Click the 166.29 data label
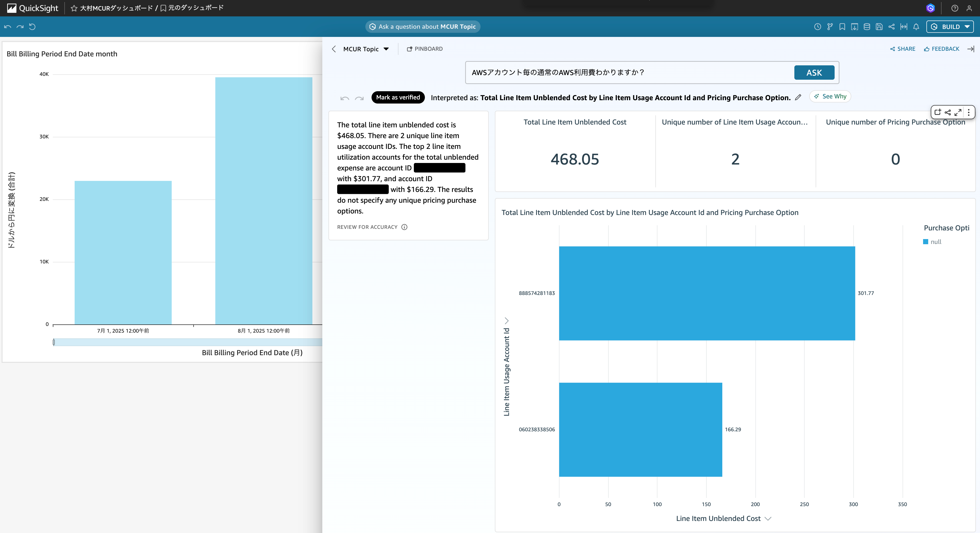Viewport: 980px width, 533px height. click(733, 429)
